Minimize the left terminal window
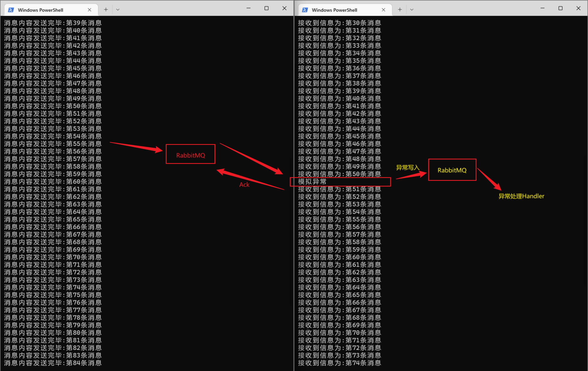Image resolution: width=588 pixels, height=371 pixels. (x=248, y=8)
